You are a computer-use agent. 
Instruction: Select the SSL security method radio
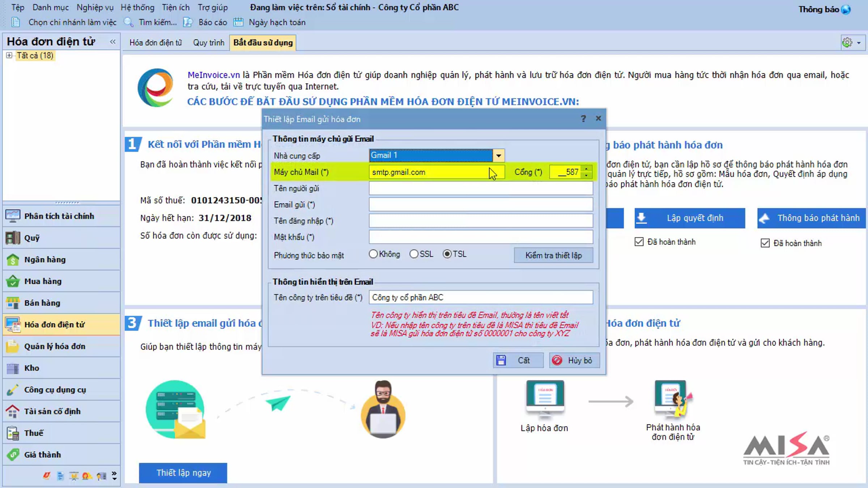[414, 254]
